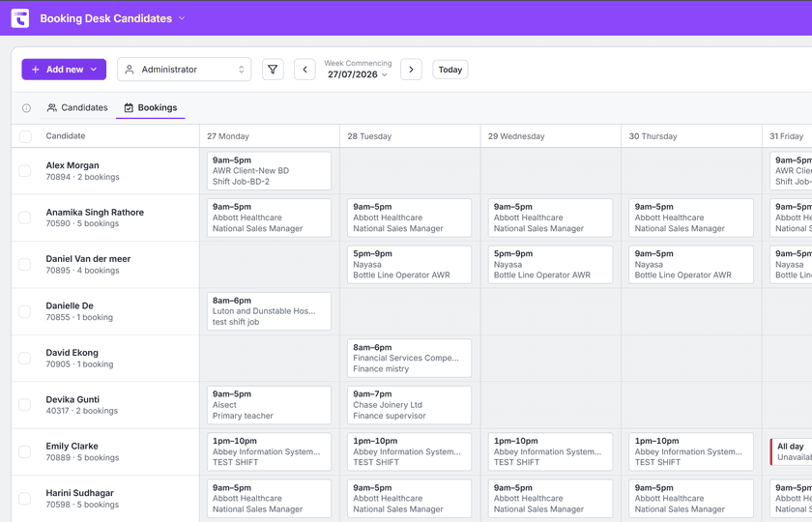Open David Ekong candidate name
This screenshot has width=812, height=522.
pos(72,353)
